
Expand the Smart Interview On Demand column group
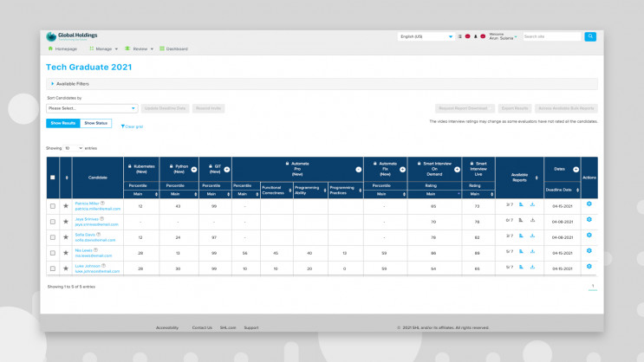coord(457,170)
